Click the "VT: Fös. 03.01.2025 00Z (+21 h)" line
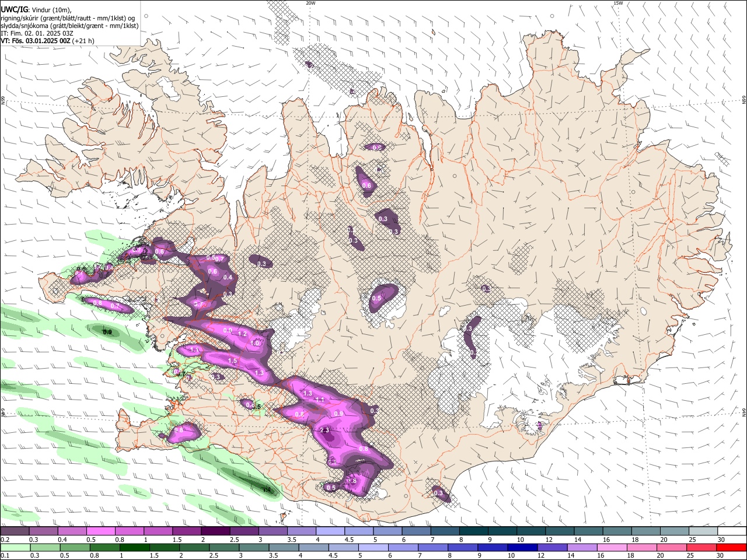The height and width of the screenshot is (560, 747). (48, 41)
